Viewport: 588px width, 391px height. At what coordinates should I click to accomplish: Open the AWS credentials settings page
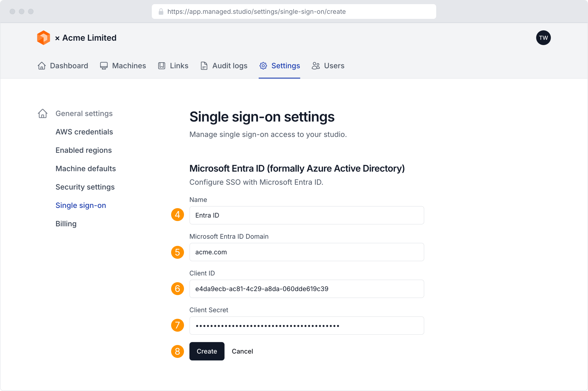point(84,132)
